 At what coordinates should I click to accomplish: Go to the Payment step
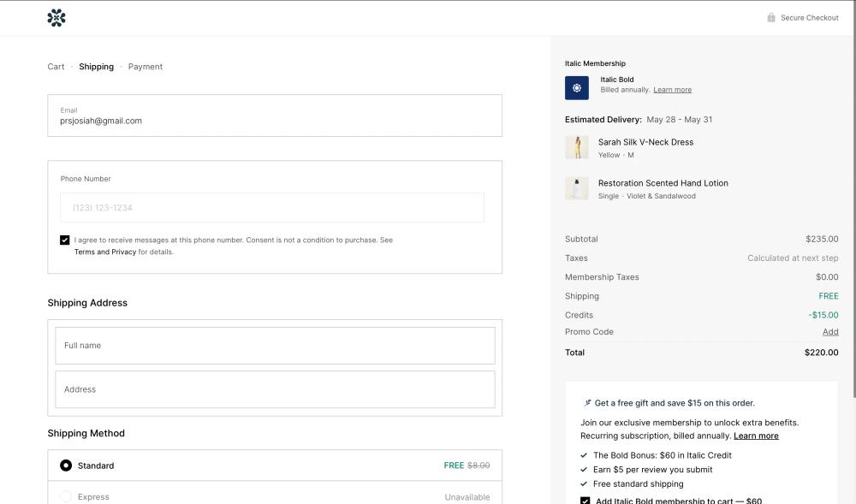(x=146, y=67)
